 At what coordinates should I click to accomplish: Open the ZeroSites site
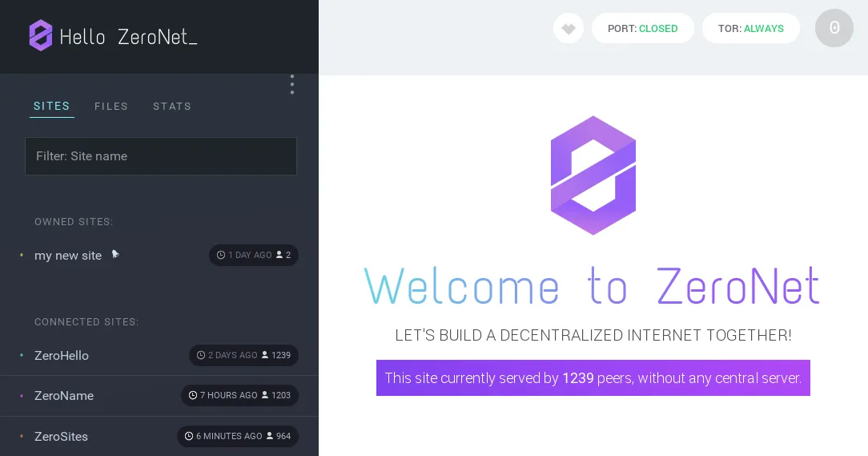(61, 437)
